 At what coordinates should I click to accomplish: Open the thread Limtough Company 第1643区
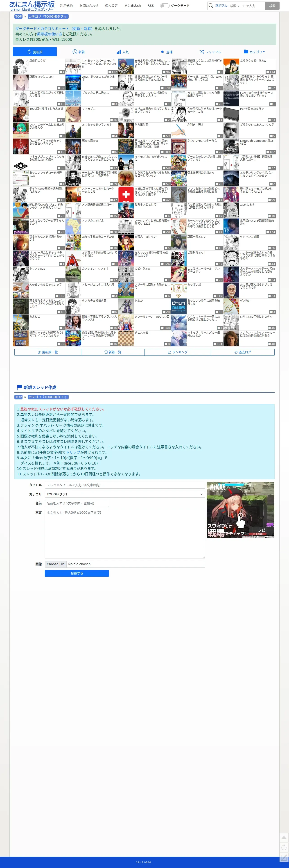pos(250,147)
